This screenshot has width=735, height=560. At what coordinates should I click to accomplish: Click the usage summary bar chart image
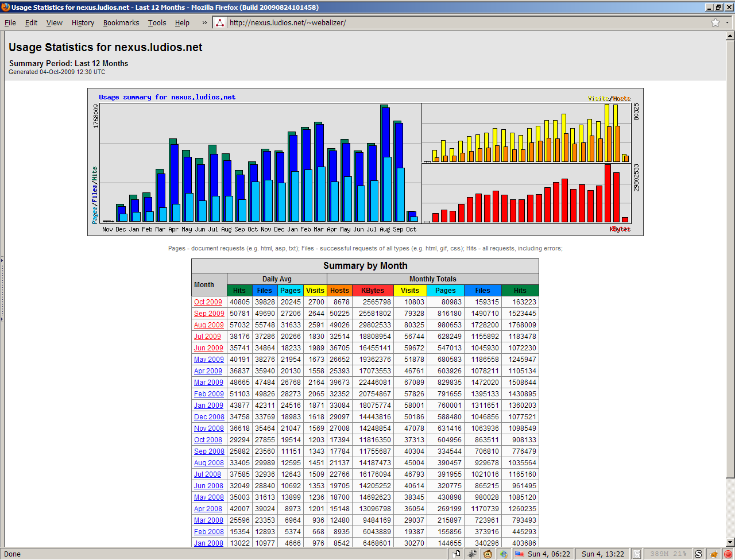(365, 162)
